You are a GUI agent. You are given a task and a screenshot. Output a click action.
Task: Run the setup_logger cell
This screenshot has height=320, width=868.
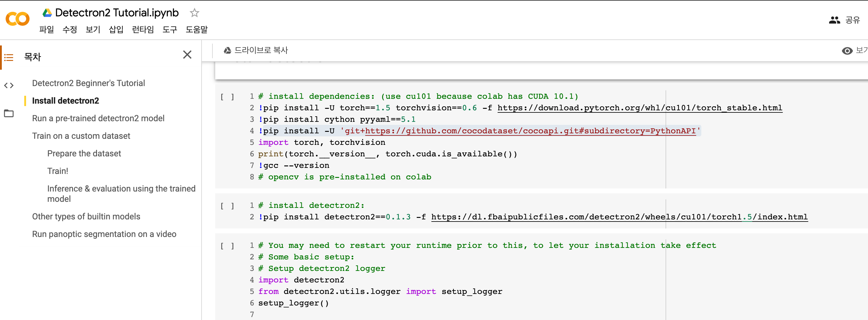(227, 246)
